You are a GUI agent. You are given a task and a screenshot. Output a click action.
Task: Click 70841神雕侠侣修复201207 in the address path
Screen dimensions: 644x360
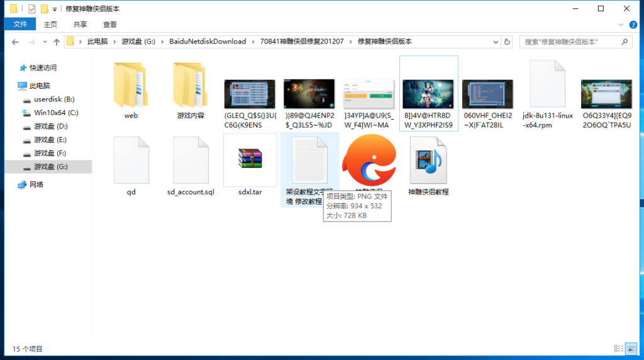302,42
